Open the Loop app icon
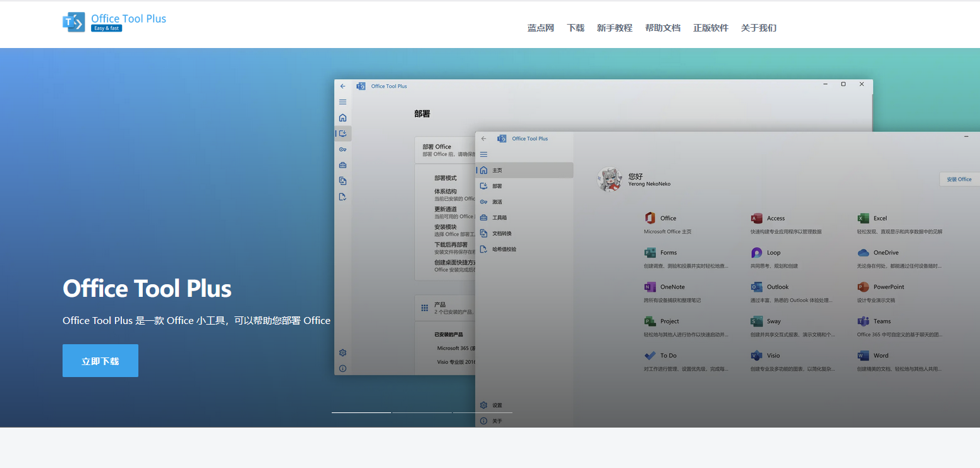980x468 pixels. click(x=756, y=253)
